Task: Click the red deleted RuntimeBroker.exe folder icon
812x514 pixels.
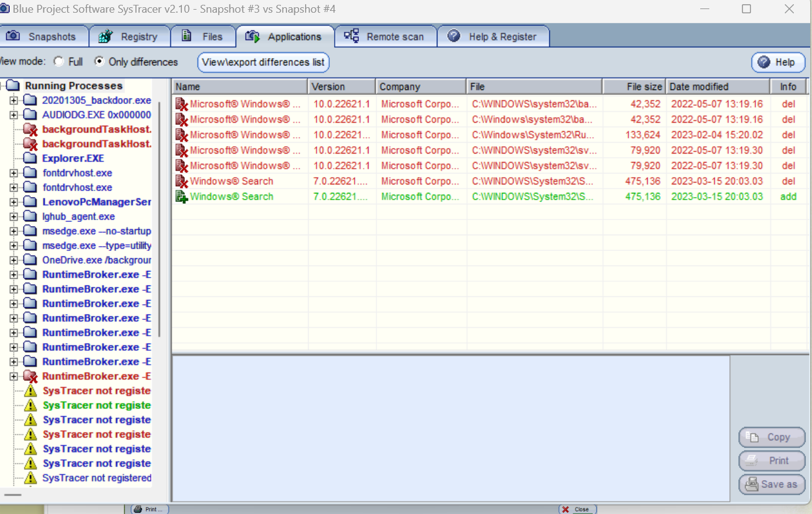Action: [30, 376]
